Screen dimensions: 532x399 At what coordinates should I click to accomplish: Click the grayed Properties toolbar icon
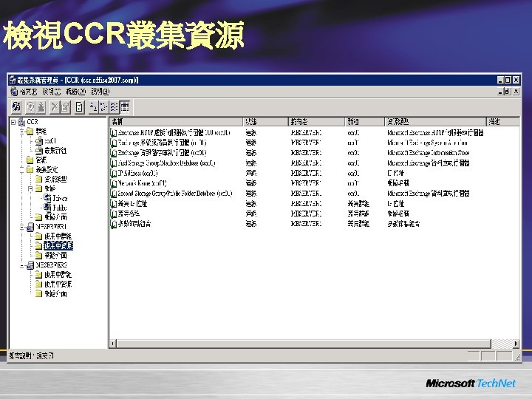tap(65, 107)
